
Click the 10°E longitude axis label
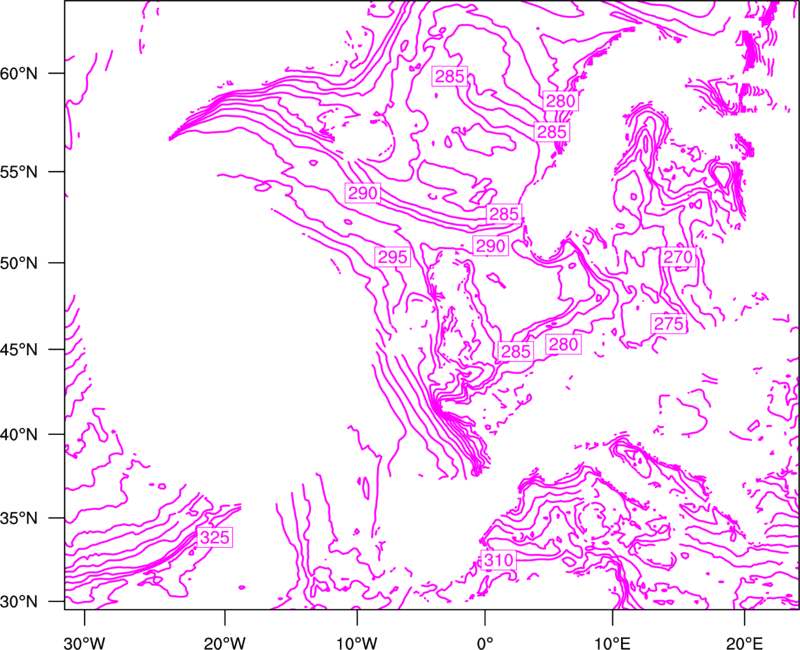tap(612, 643)
